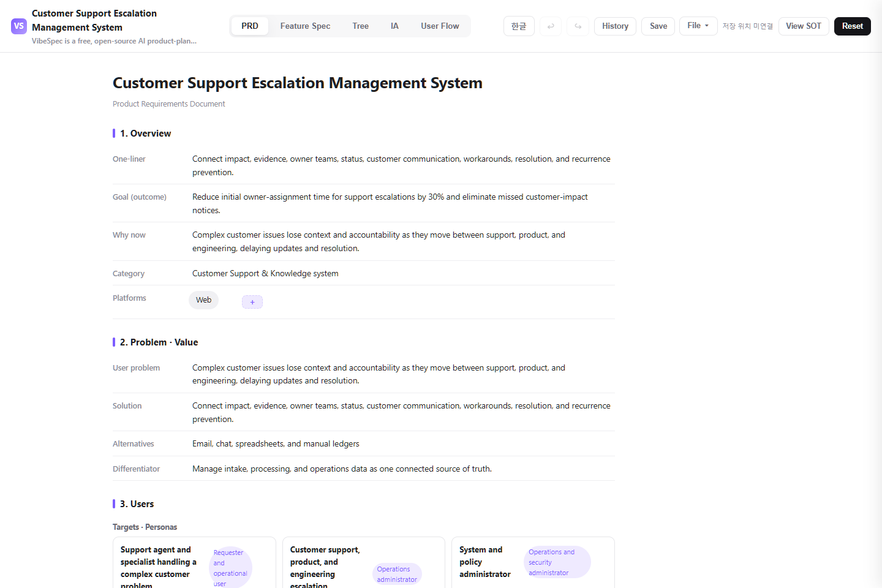Reset the document with Reset button
882x588 pixels.
tap(852, 26)
